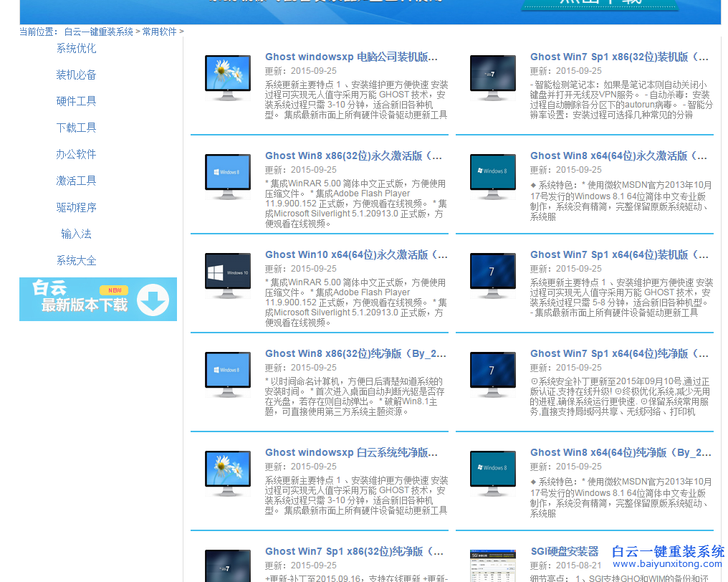Open 驱动程序 sidebar category
Image resolution: width=728 pixels, height=582 pixels.
(x=76, y=207)
